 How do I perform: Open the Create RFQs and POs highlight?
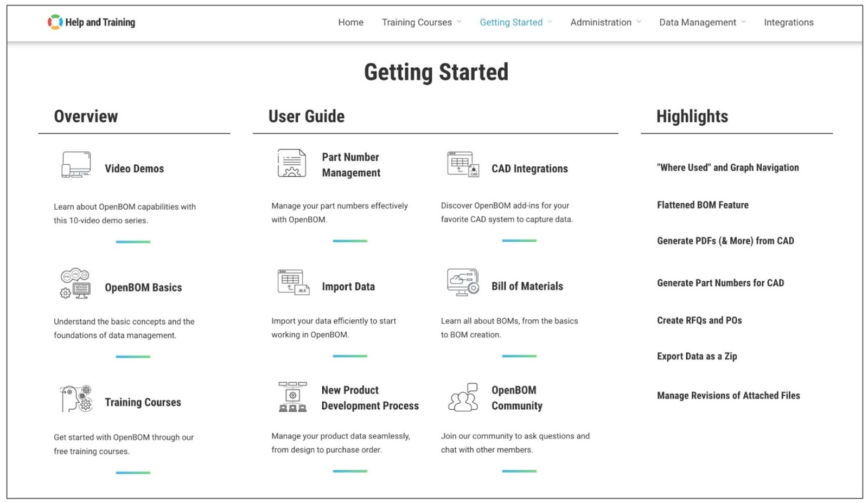tap(699, 320)
